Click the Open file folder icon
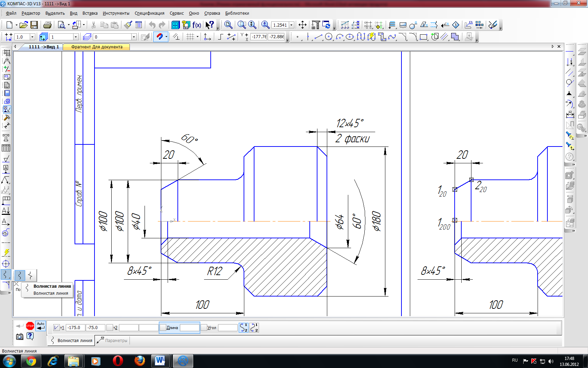 coord(23,25)
